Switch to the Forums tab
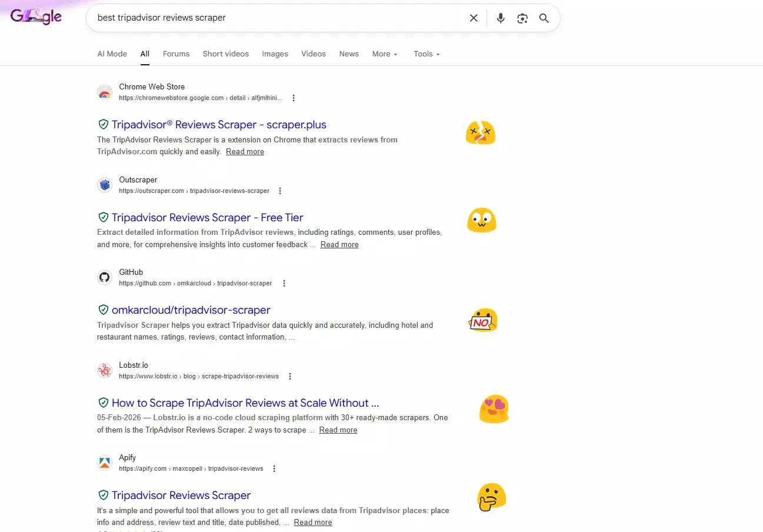The width and height of the screenshot is (763, 532). point(176,54)
